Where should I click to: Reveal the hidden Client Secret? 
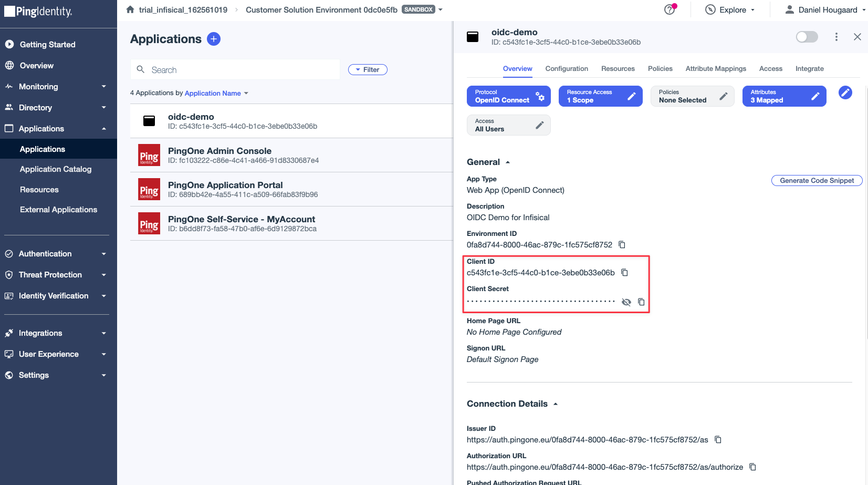626,302
